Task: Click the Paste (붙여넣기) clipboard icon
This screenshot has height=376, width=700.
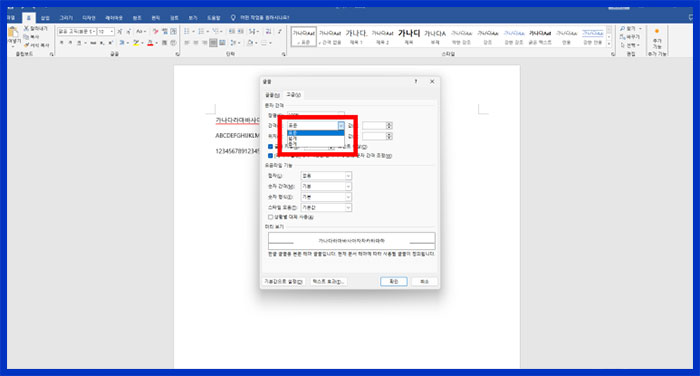Action: 13,33
